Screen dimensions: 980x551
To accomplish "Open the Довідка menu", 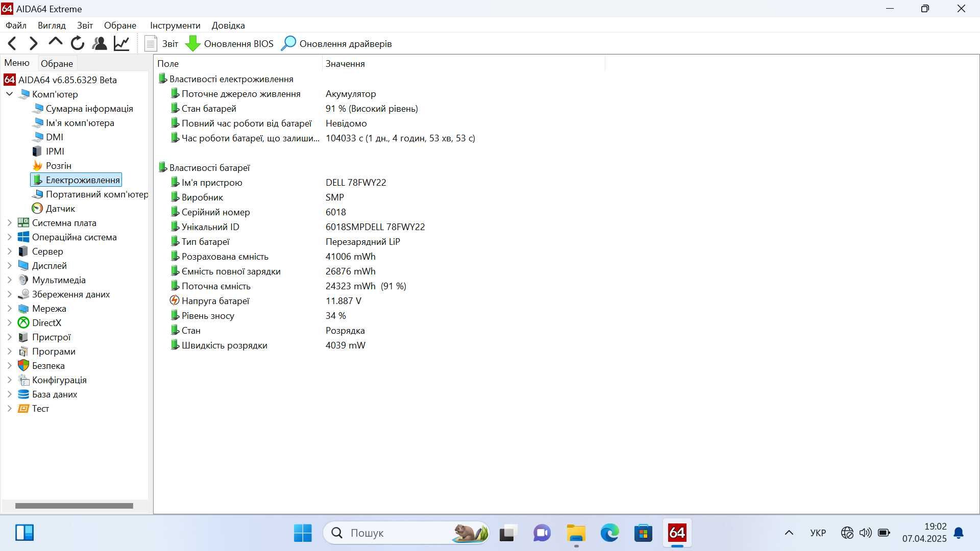I will [x=228, y=26].
